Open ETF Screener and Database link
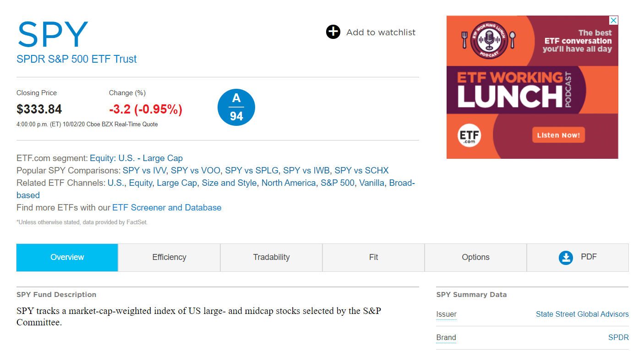The width and height of the screenshot is (644, 351). pyautogui.click(x=167, y=208)
